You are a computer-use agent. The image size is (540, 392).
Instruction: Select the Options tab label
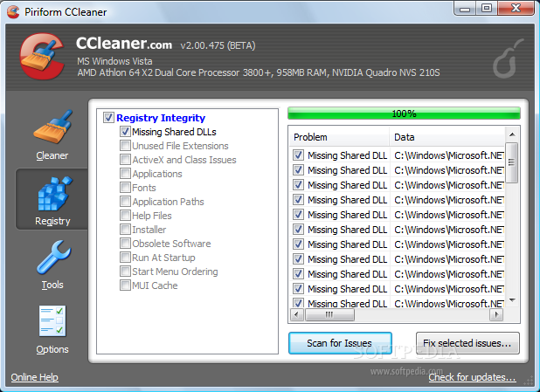click(x=52, y=349)
